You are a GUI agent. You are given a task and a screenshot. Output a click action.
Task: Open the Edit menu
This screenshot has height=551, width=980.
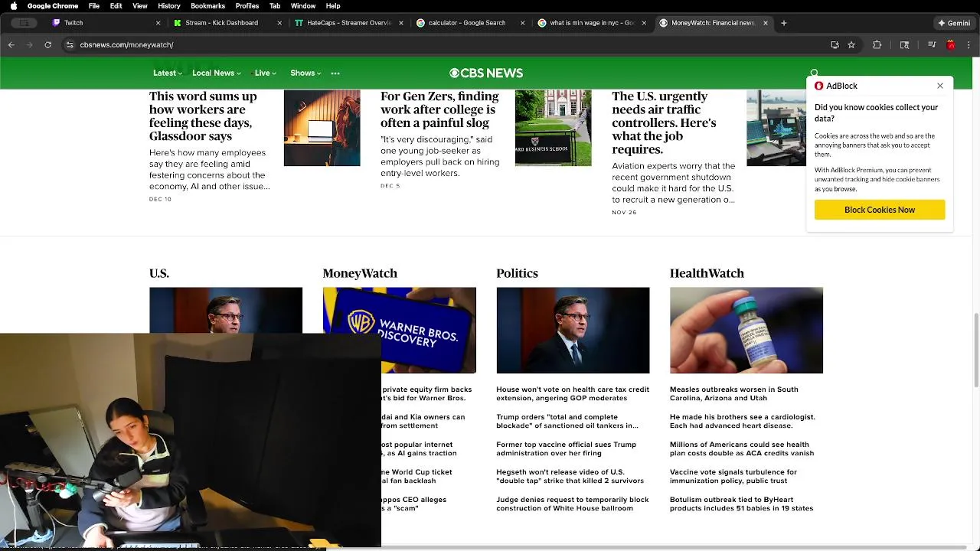(116, 6)
